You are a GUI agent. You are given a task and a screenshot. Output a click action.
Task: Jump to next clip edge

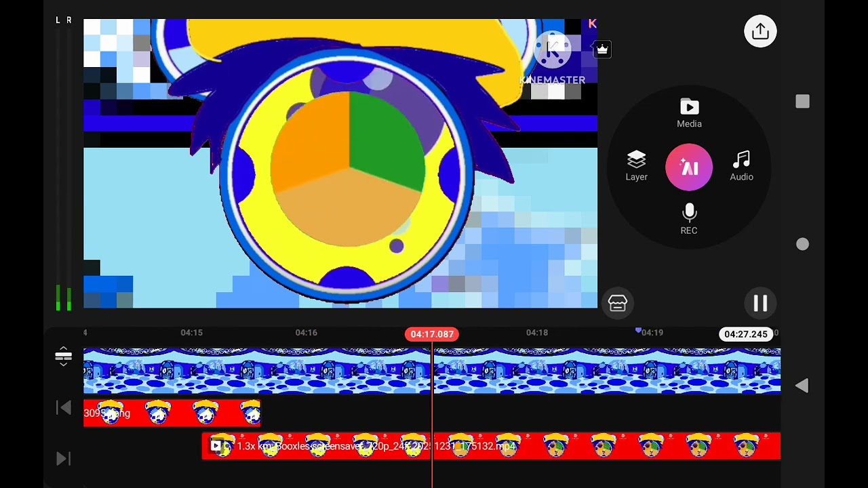pyautogui.click(x=63, y=459)
